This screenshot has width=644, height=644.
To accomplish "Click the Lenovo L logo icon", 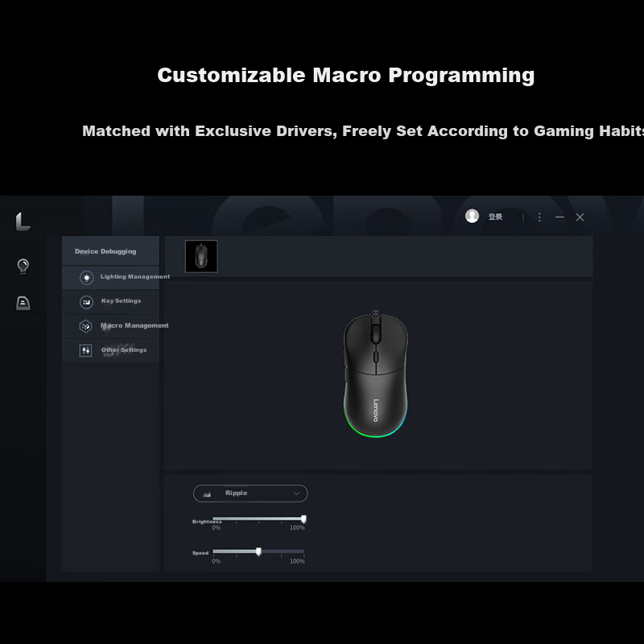I will click(x=23, y=221).
